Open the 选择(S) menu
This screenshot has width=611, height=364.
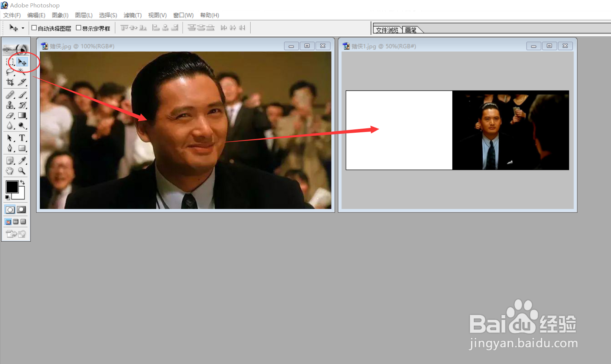pyautogui.click(x=108, y=15)
